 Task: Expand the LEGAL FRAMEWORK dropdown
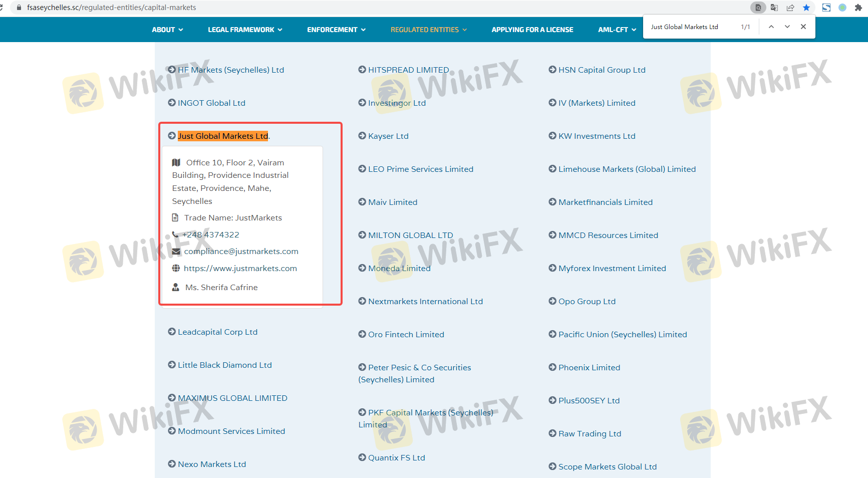pos(245,30)
